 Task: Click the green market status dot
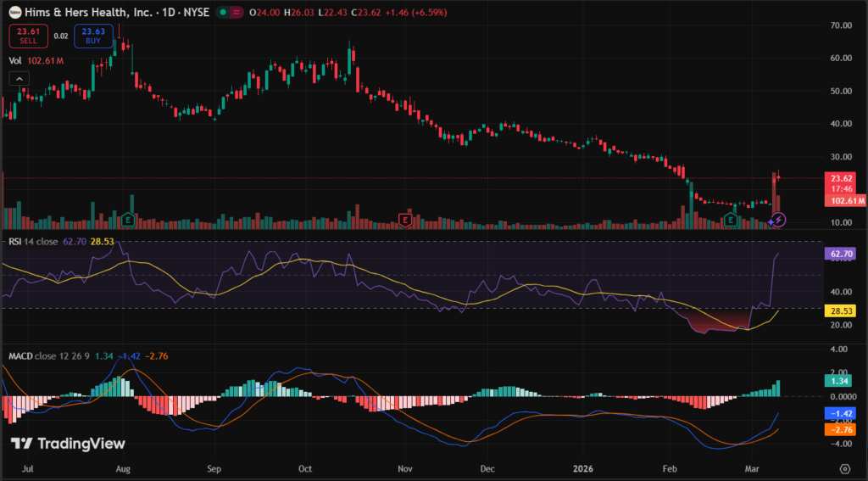222,14
